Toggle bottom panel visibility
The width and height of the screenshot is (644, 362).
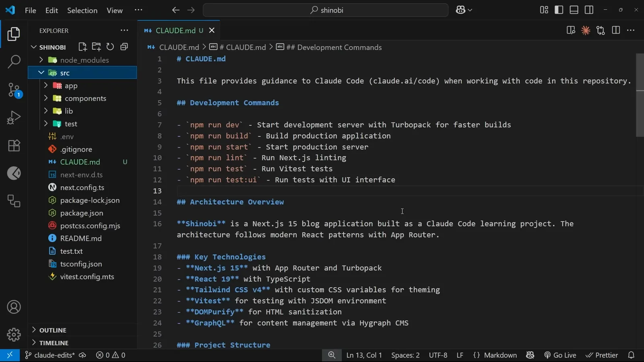[x=574, y=10]
